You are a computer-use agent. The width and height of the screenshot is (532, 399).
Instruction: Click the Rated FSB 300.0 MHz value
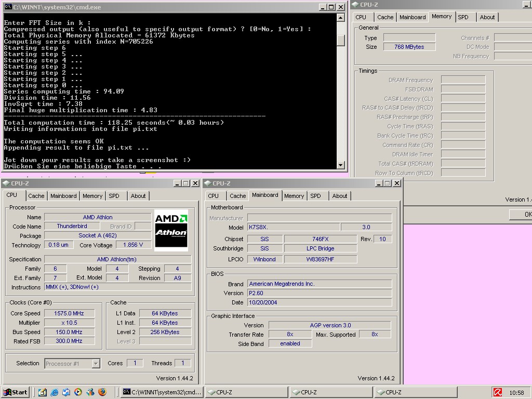69,341
